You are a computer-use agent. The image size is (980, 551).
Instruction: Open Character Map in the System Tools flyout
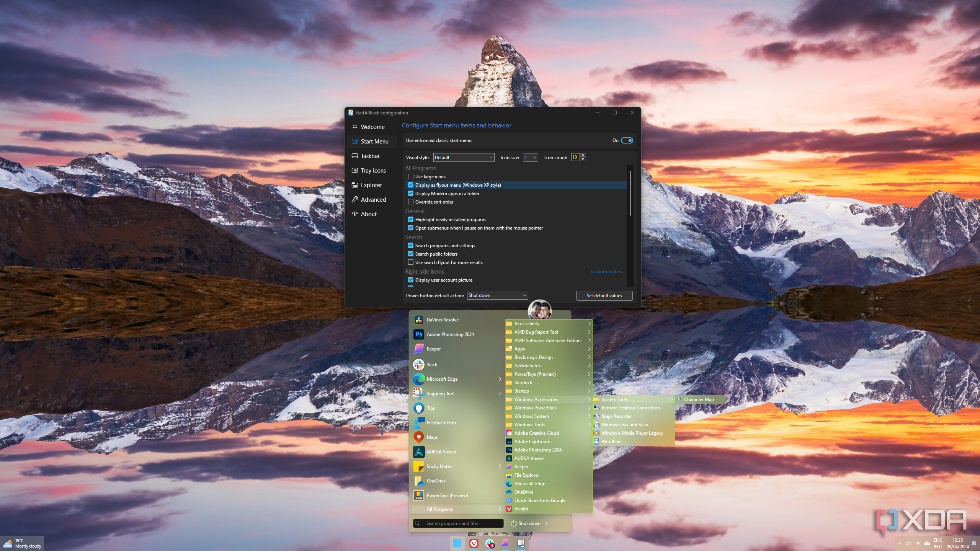699,399
